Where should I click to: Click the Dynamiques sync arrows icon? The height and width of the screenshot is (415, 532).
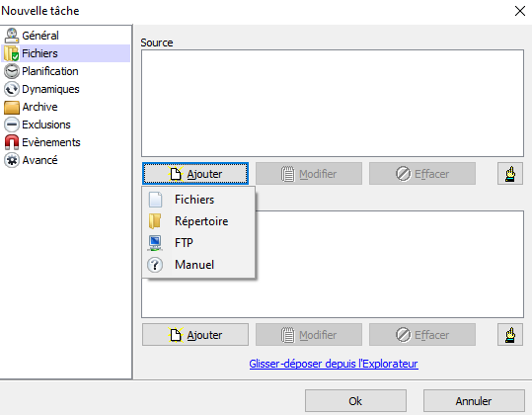point(12,89)
